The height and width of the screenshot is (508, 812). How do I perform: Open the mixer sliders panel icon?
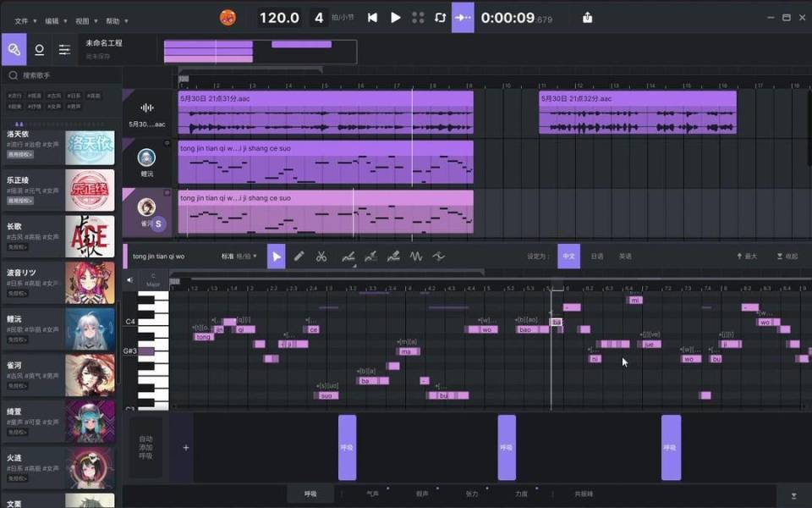click(x=64, y=50)
